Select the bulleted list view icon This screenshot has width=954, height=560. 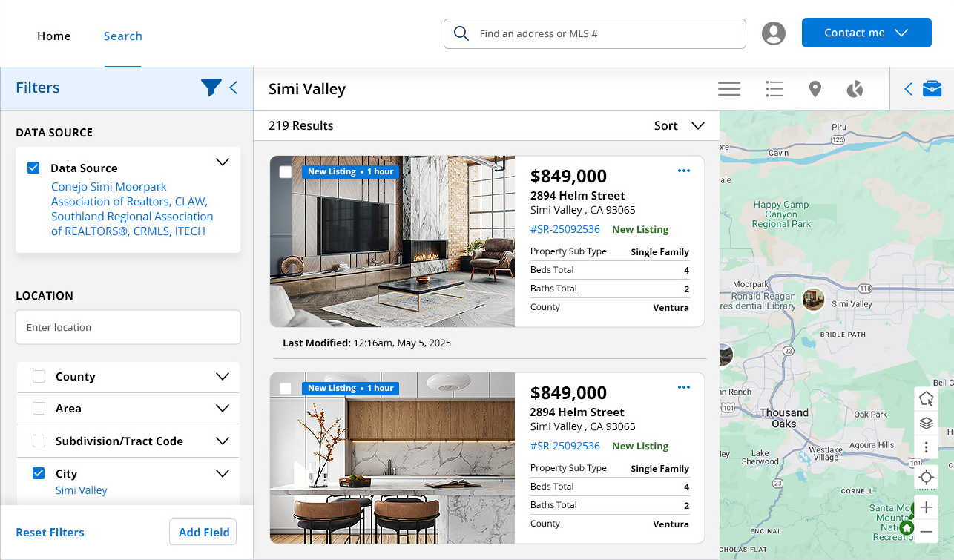pyautogui.click(x=774, y=89)
